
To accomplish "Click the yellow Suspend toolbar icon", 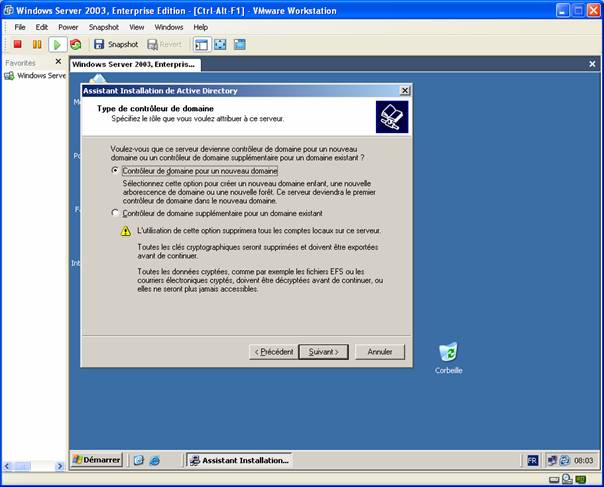I will point(37,44).
